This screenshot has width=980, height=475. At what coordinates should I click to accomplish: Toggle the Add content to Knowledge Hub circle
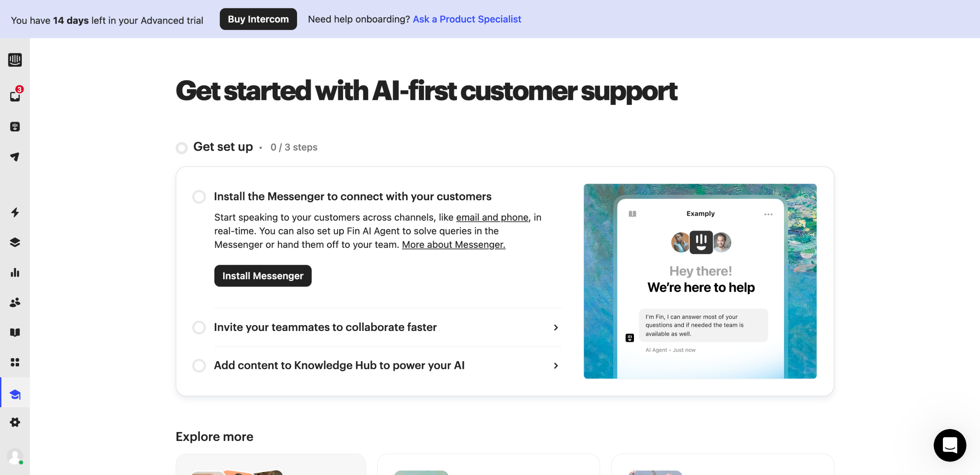[x=199, y=365]
